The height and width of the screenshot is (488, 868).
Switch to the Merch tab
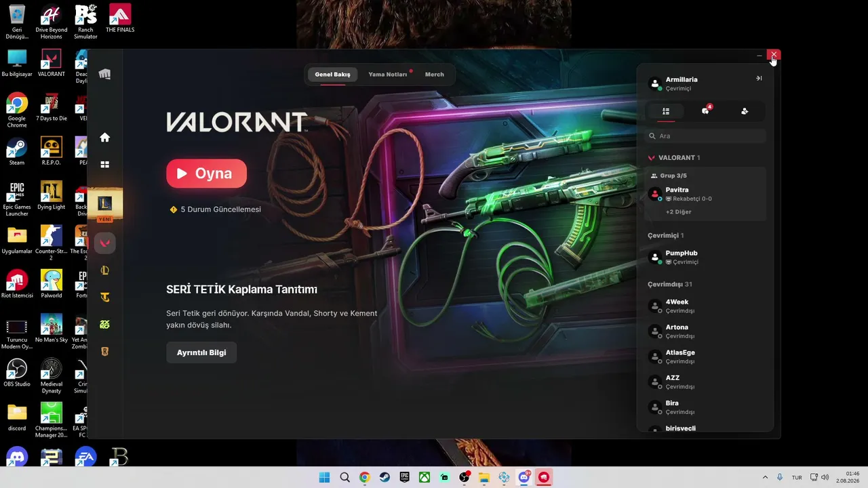tap(435, 75)
